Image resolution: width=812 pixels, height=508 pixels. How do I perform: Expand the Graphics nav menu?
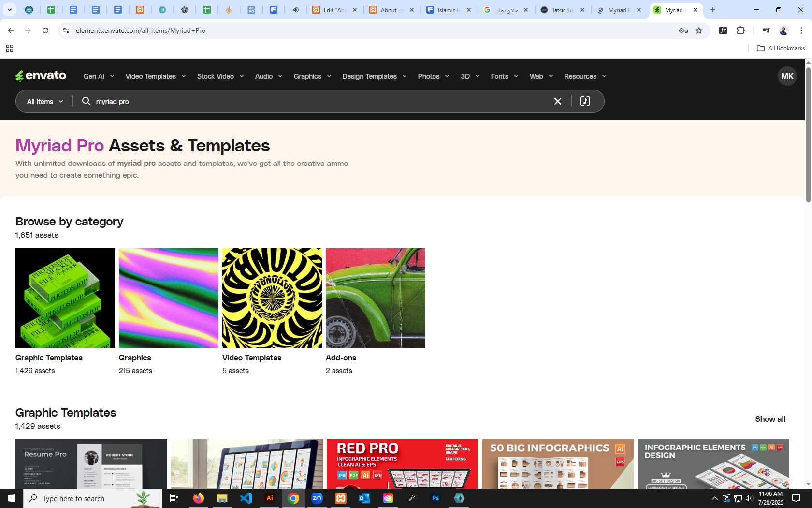(x=312, y=76)
